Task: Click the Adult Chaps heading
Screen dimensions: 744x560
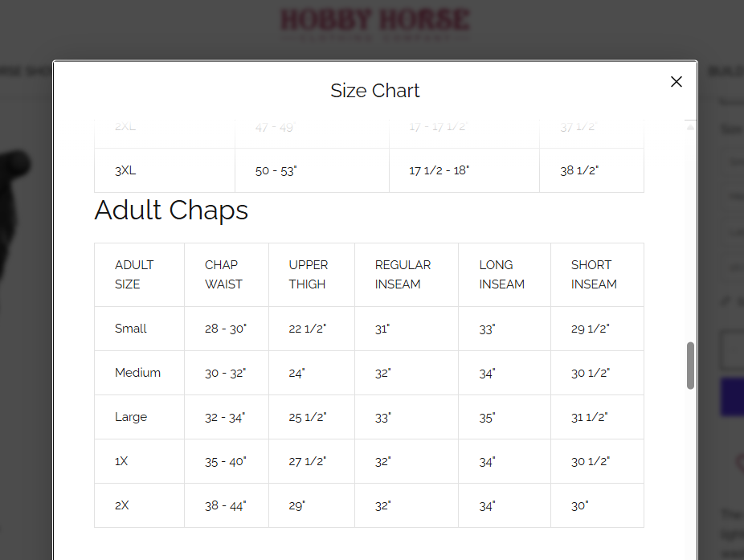Action: tap(171, 210)
